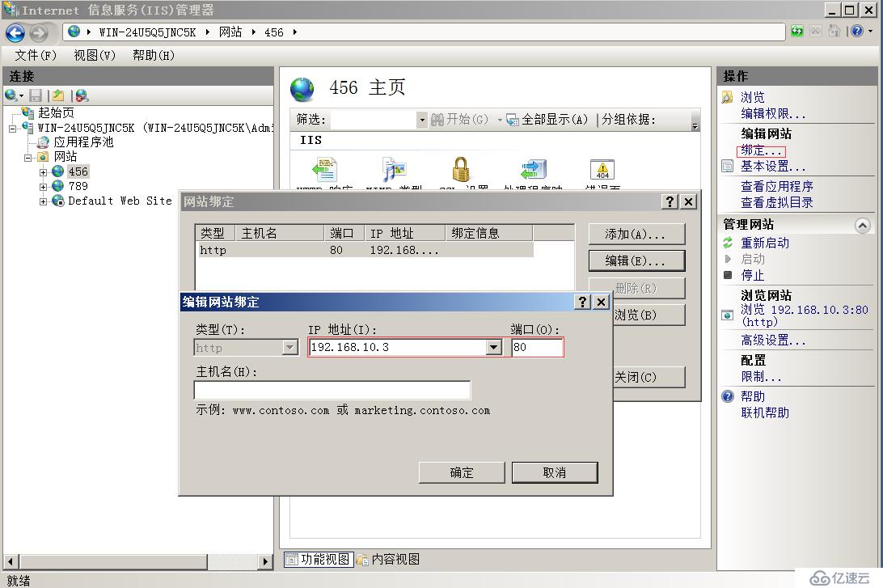Image resolution: width=883 pixels, height=588 pixels.
Task: Click the application pools icon in tree
Action: pos(43,142)
